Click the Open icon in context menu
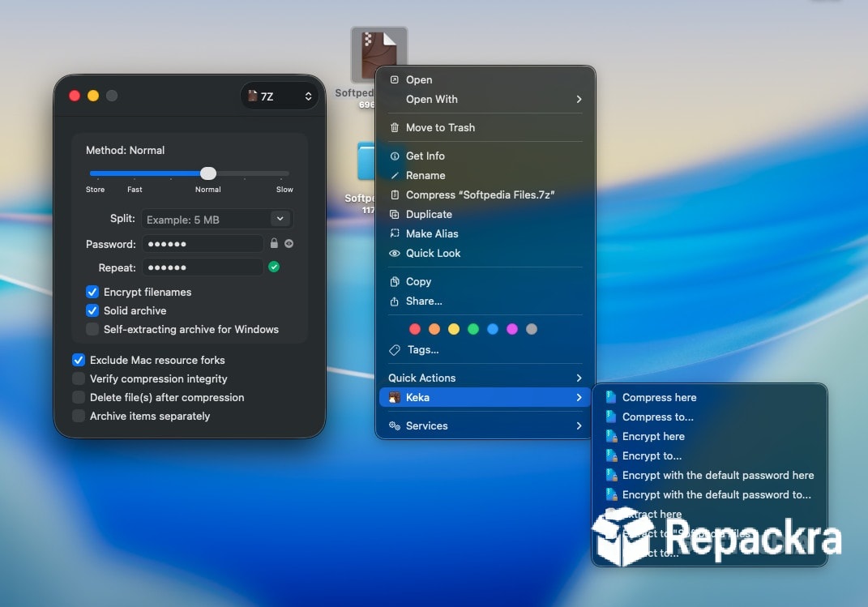This screenshot has height=607, width=868. [394, 79]
